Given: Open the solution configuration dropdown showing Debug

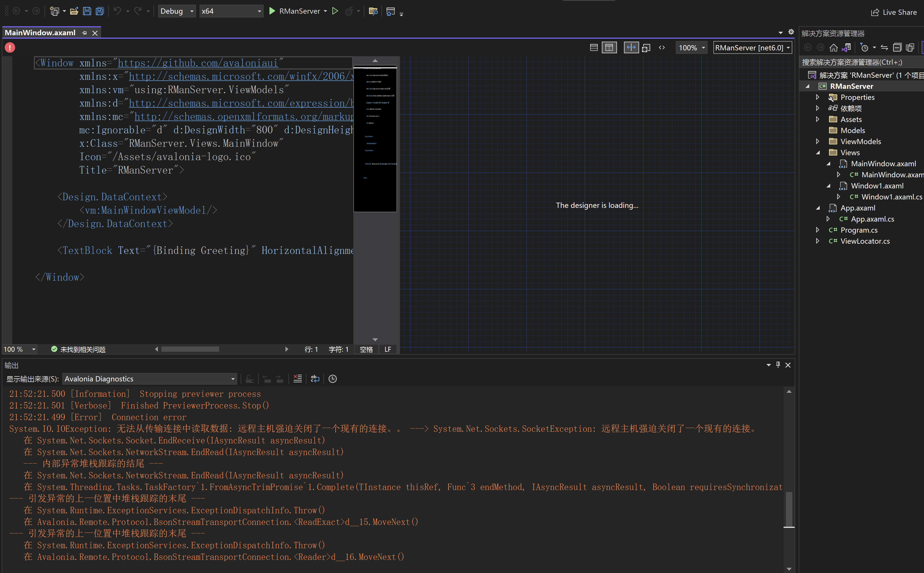Looking at the screenshot, I should click(177, 11).
